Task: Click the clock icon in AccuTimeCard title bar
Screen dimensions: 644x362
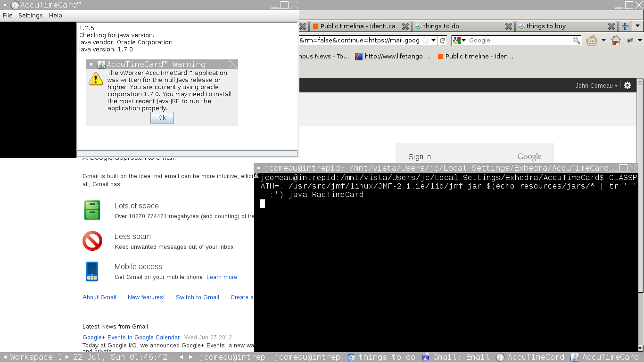Action: pos(15,5)
